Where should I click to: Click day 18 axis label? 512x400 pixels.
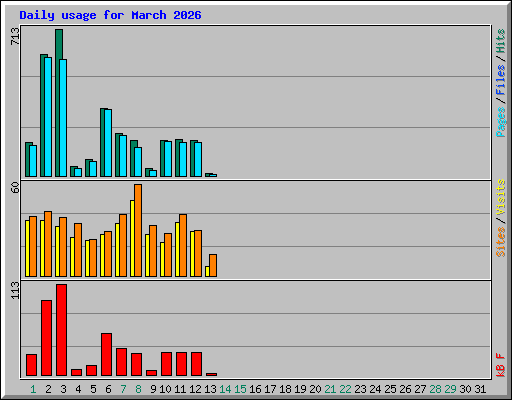[285, 389]
